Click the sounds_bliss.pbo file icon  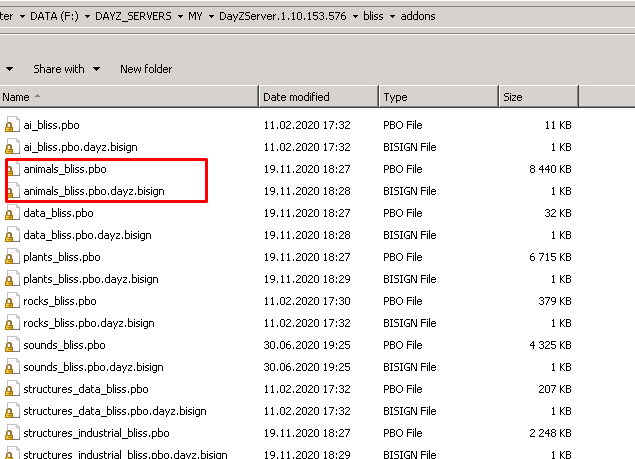(12, 345)
